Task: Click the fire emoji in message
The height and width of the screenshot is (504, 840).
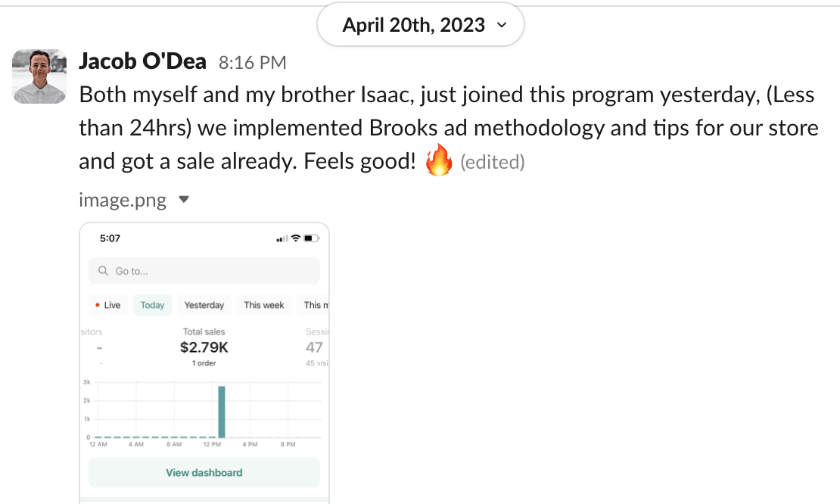Action: 438,161
